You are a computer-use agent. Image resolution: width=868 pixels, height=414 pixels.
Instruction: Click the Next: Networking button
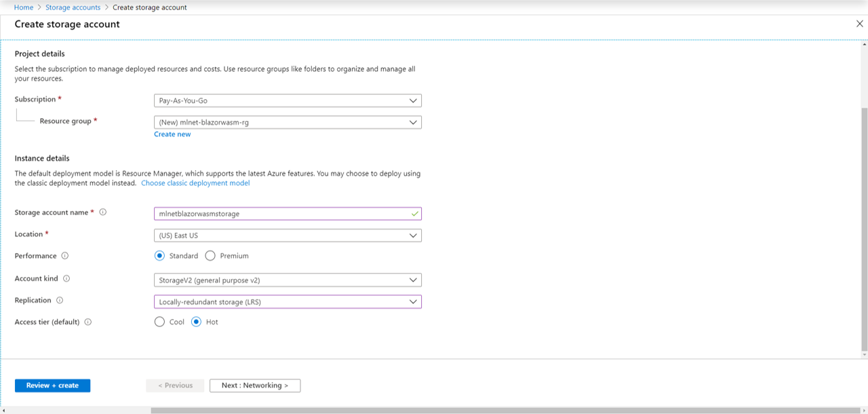tap(255, 385)
